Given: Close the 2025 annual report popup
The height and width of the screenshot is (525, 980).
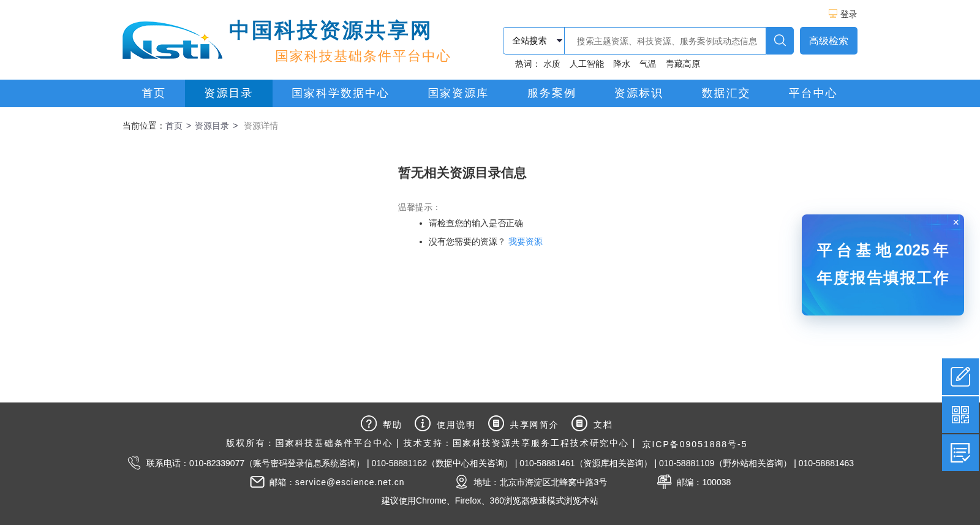Looking at the screenshot, I should click(956, 222).
